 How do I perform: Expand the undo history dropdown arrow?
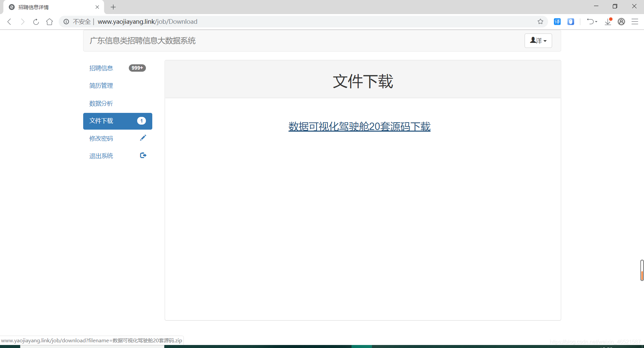(596, 22)
